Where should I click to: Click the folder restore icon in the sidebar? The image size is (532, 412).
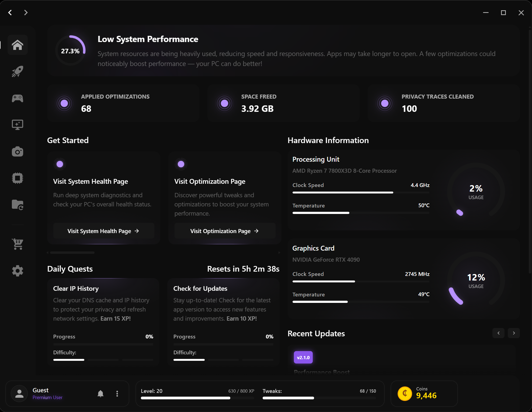click(17, 205)
